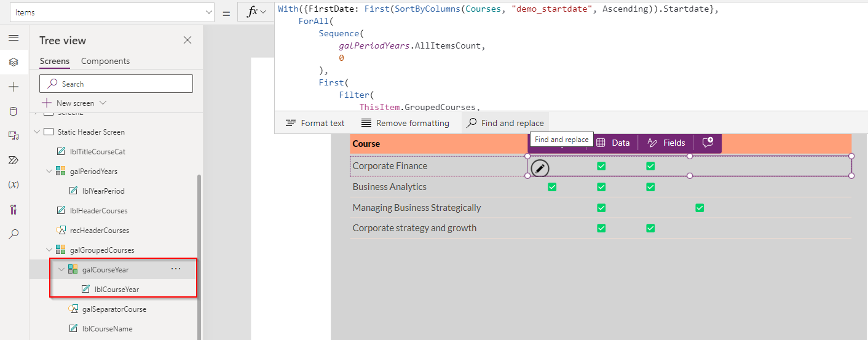Click the Course header label

click(x=366, y=143)
